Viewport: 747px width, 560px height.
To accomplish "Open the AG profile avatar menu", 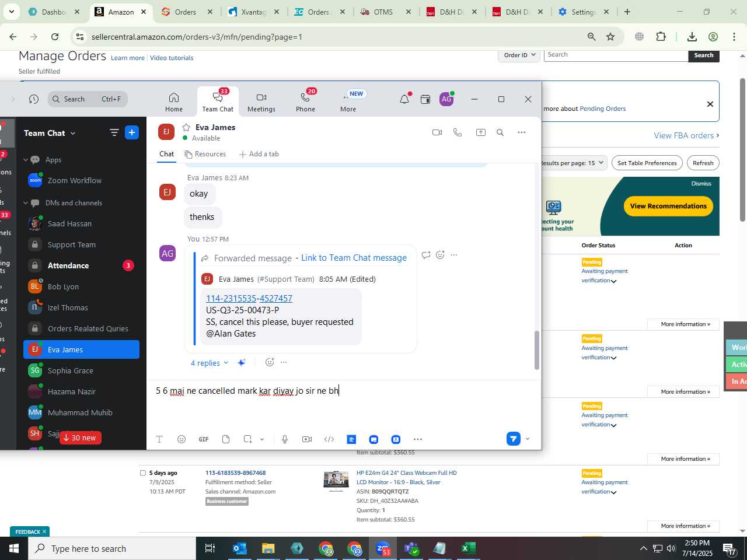I will pyautogui.click(x=446, y=99).
